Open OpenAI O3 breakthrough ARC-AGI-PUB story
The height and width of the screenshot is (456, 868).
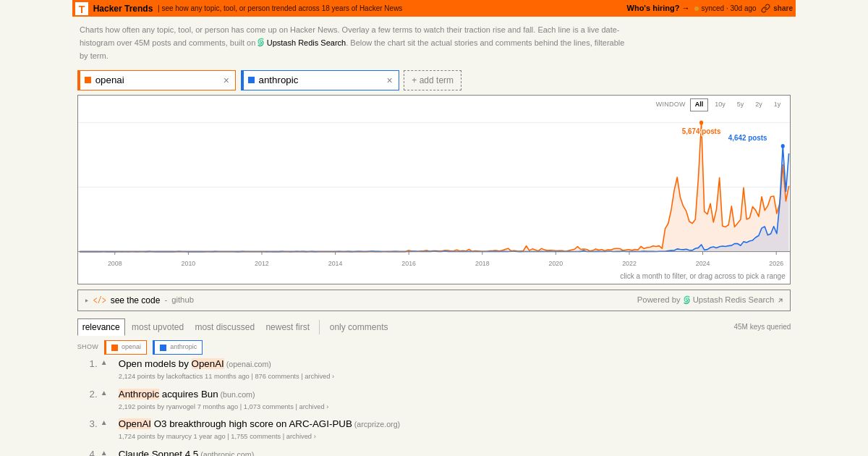pos(235,423)
